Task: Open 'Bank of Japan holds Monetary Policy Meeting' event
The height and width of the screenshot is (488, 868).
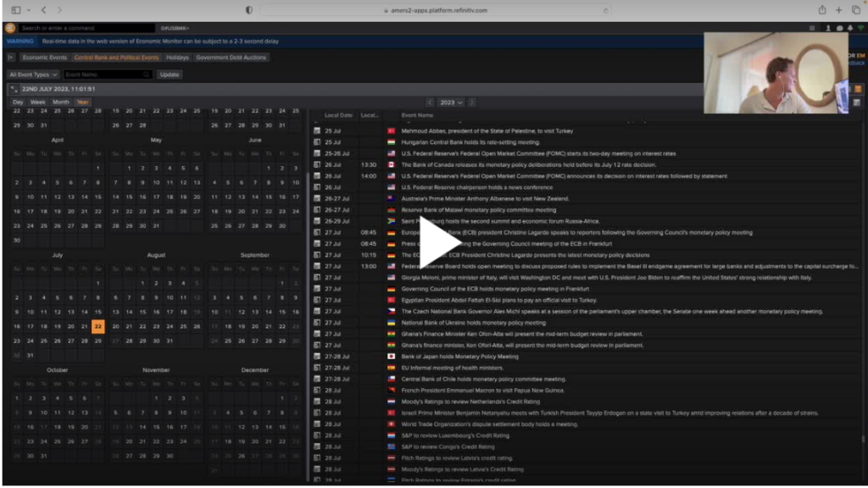Action: click(x=459, y=357)
